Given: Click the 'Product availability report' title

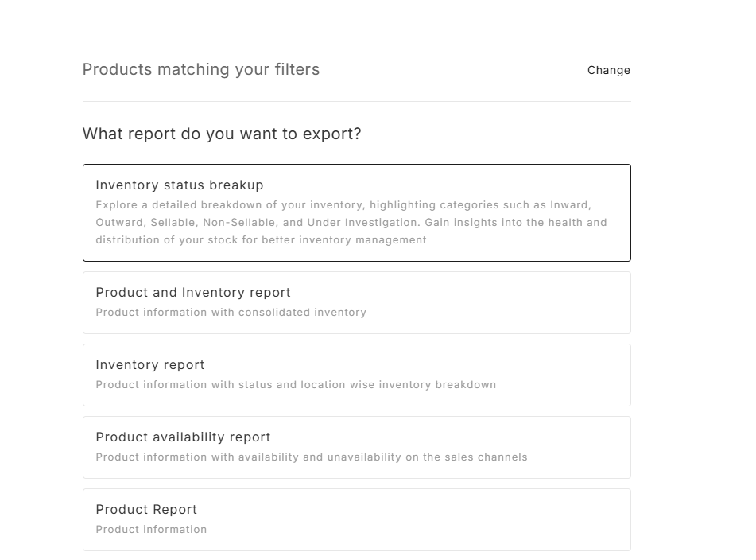Looking at the screenshot, I should 183,437.
